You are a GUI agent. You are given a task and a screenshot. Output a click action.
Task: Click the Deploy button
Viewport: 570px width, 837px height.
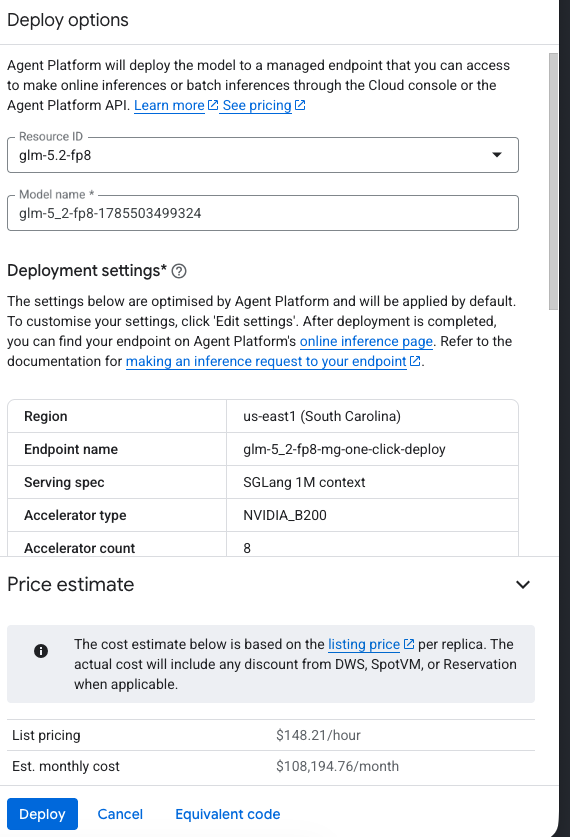coord(42,814)
